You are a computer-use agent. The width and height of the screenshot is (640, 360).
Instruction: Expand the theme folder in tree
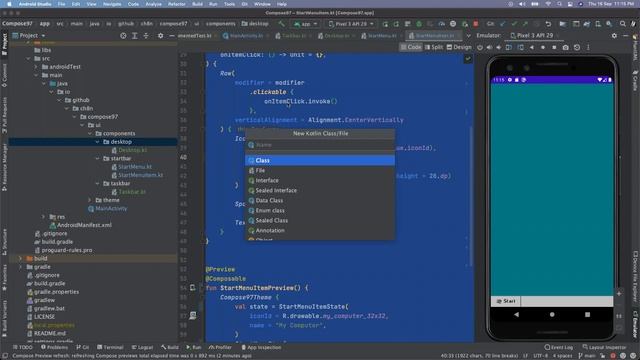(x=90, y=200)
